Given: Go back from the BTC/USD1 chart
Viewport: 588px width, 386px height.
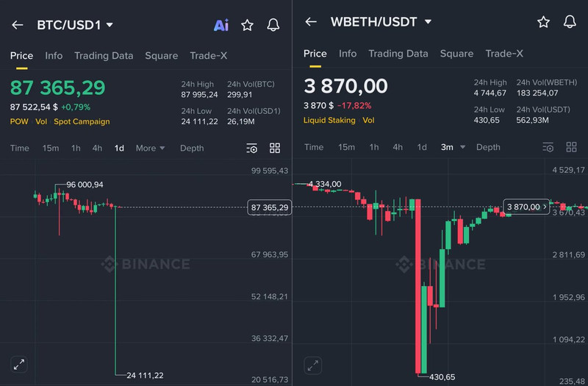Looking at the screenshot, I should click(x=18, y=25).
